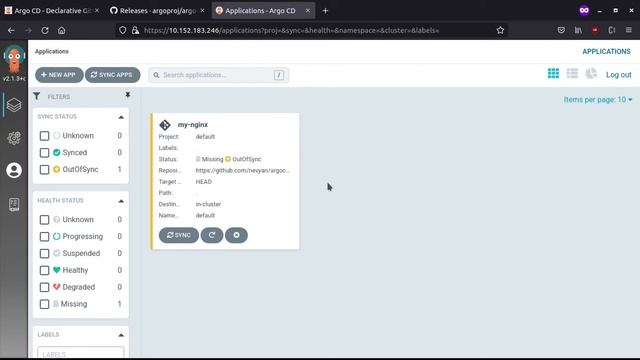Switch to tiles grid view

(x=553, y=74)
